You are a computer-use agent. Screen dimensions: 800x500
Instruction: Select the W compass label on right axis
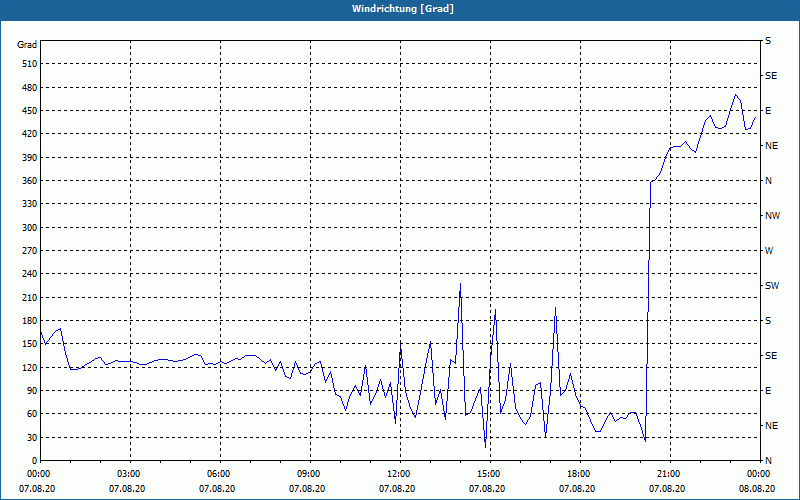[x=769, y=251]
